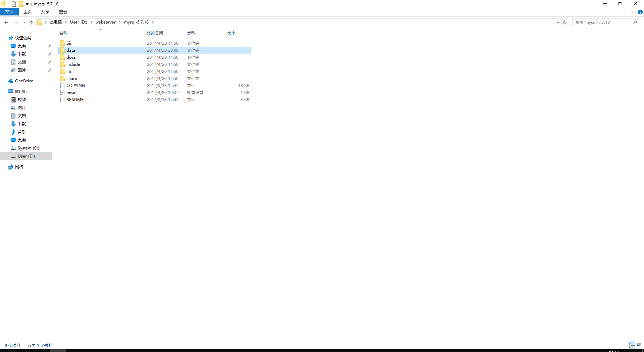This screenshot has width=644, height=352.
Task: Switch to large icons view layout
Action: 639,345
